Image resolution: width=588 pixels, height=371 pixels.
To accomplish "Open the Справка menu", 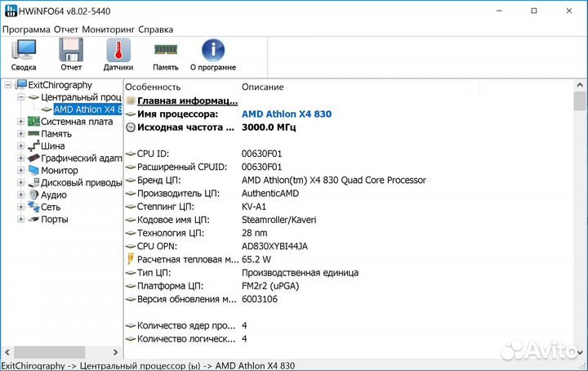I will click(x=156, y=29).
